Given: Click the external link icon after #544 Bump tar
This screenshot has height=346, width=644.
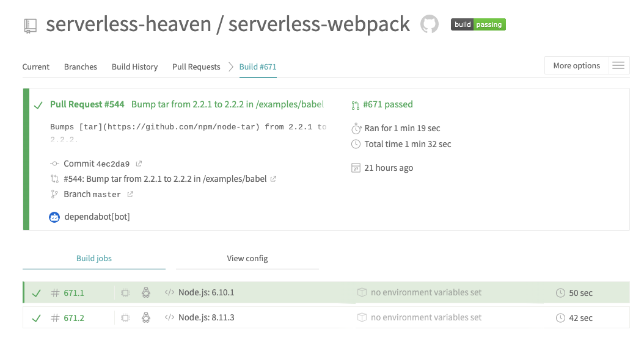Looking at the screenshot, I should [x=273, y=179].
